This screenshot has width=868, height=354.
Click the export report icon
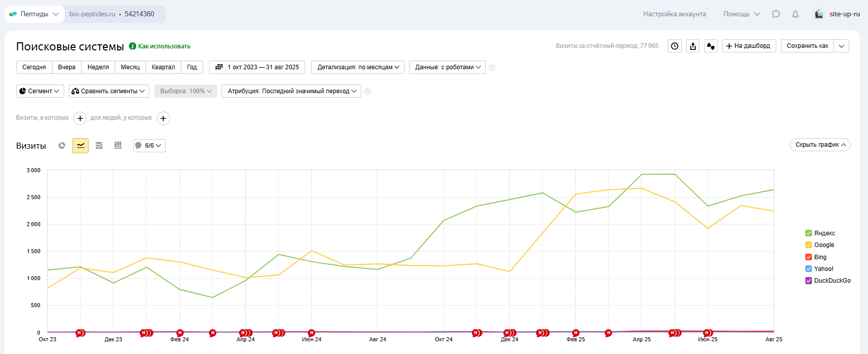(693, 46)
